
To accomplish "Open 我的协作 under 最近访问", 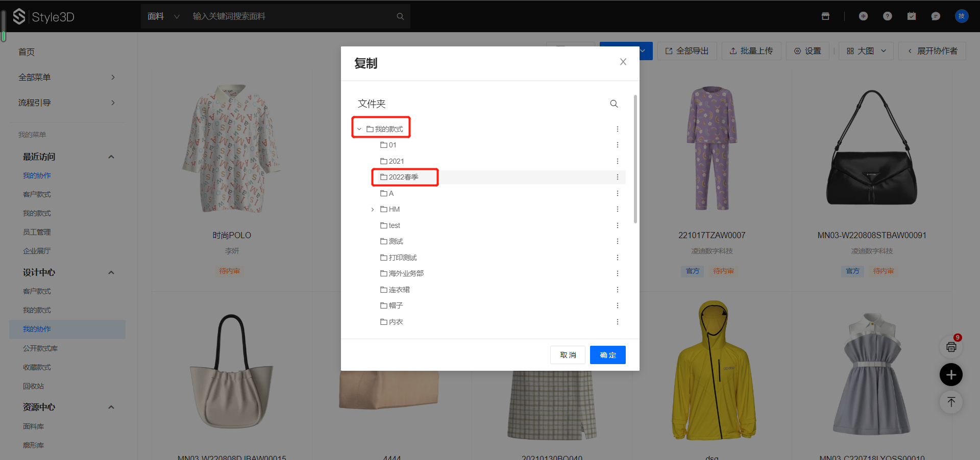I will 37,175.
